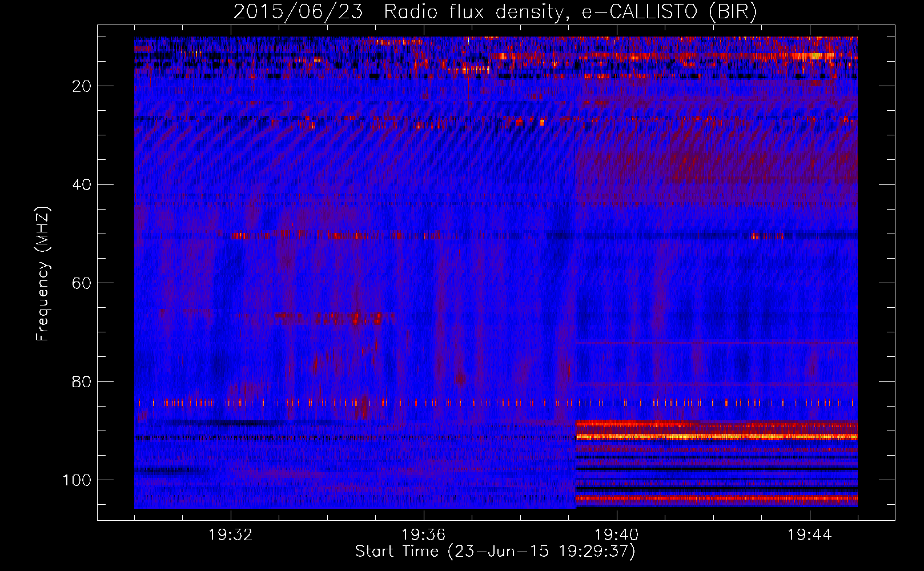924x571 pixels.
Task: Click the '19:44' time tick label
Action: click(809, 535)
